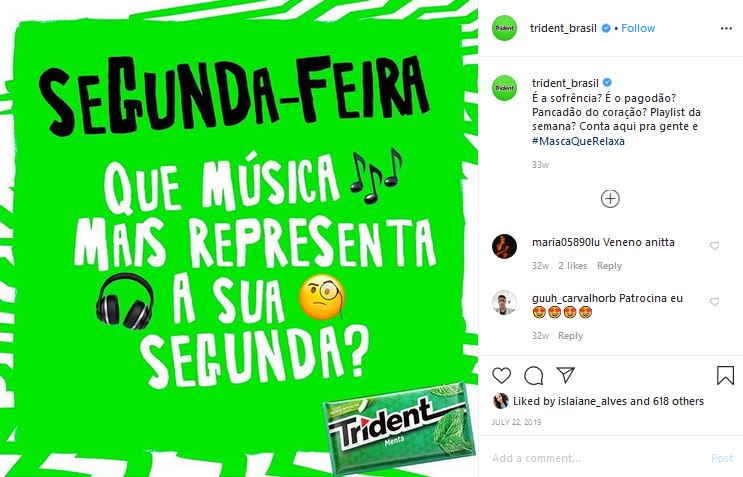Like the post with the heart icon
The image size is (743, 477).
[x=501, y=376]
